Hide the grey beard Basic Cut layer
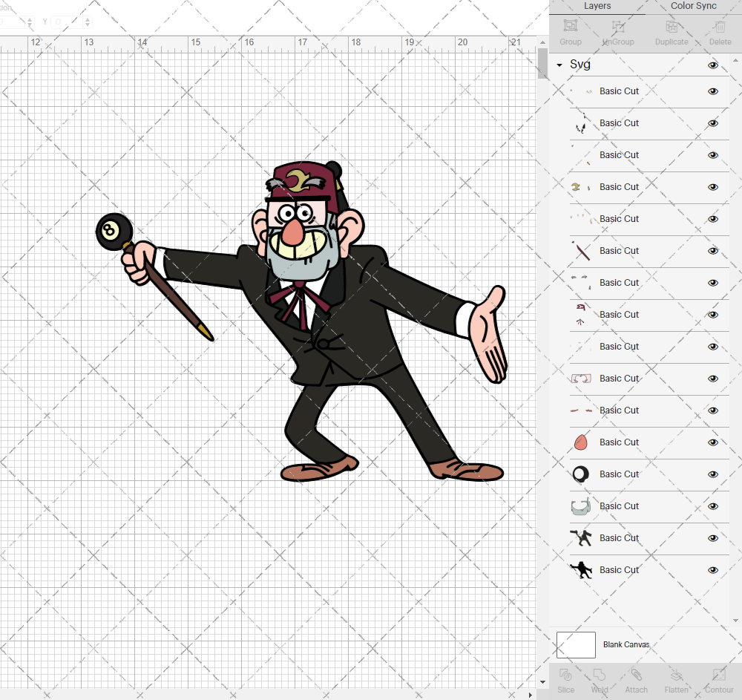 point(712,506)
